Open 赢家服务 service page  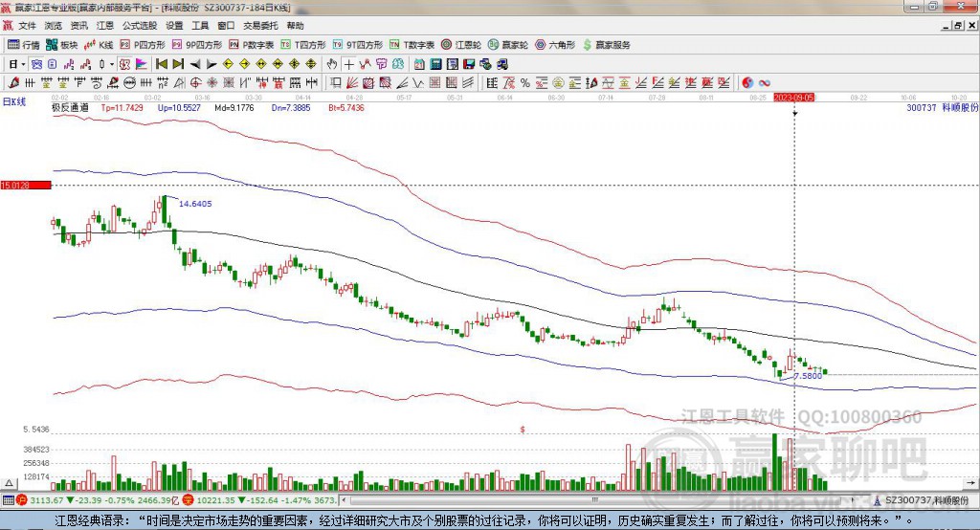pos(606,45)
